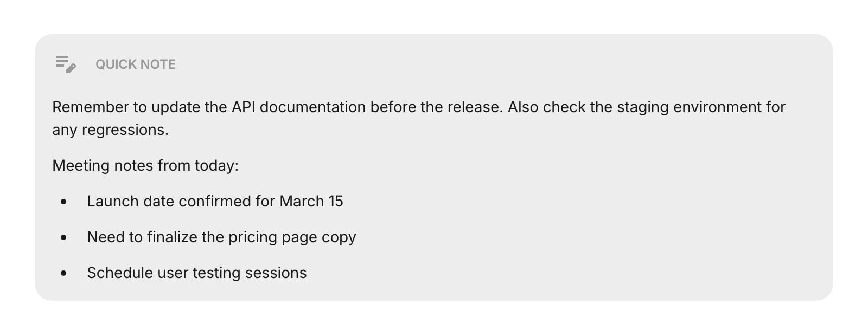The height and width of the screenshot is (336, 868).
Task: Click the word "Also" in first paragraph
Action: (523, 107)
